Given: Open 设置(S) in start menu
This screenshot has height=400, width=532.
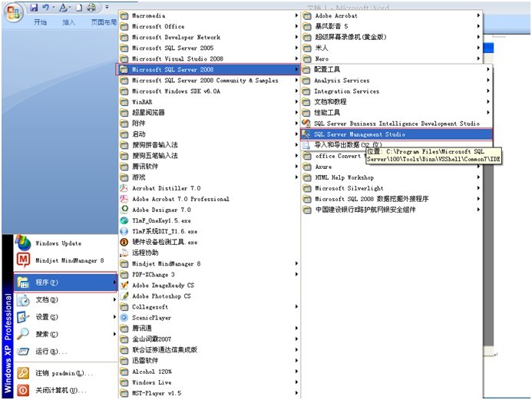Looking at the screenshot, I should click(65, 317).
